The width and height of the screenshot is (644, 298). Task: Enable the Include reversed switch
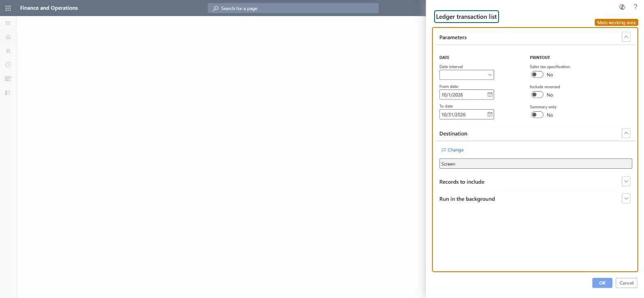coord(537,94)
